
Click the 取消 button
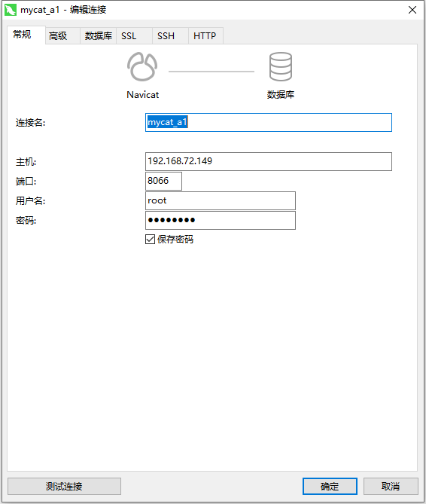(391, 487)
